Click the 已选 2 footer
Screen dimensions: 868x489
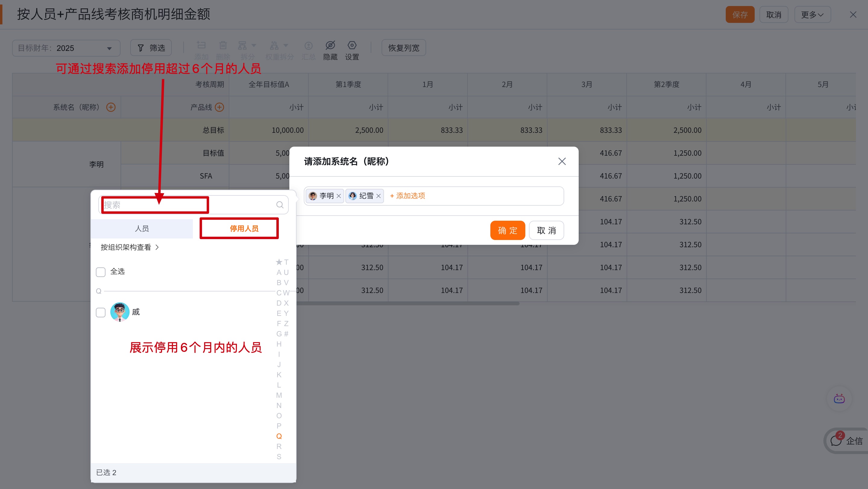point(193,473)
